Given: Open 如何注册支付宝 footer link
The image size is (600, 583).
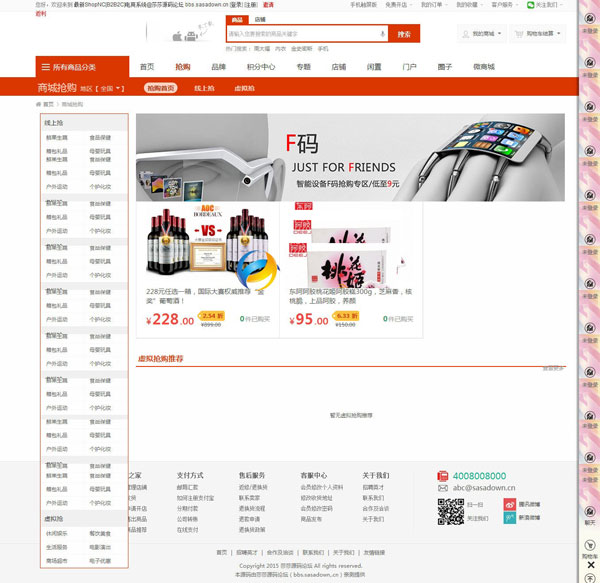Looking at the screenshot, I should (x=195, y=498).
